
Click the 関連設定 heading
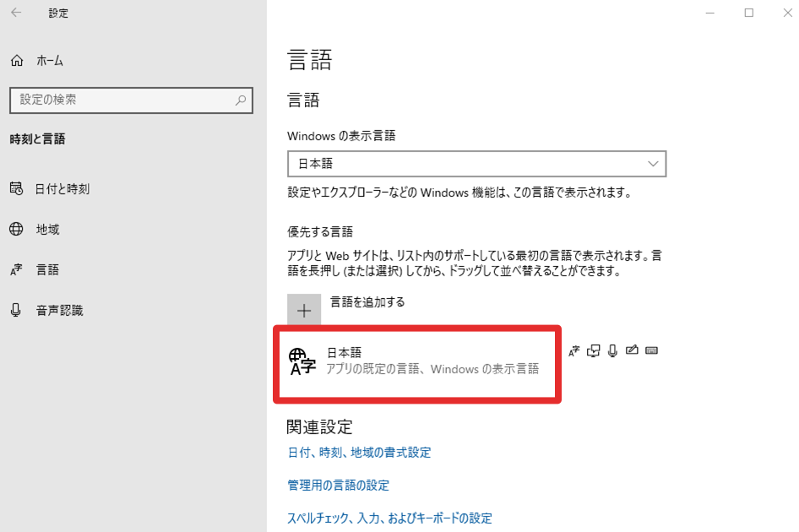pyautogui.click(x=319, y=427)
